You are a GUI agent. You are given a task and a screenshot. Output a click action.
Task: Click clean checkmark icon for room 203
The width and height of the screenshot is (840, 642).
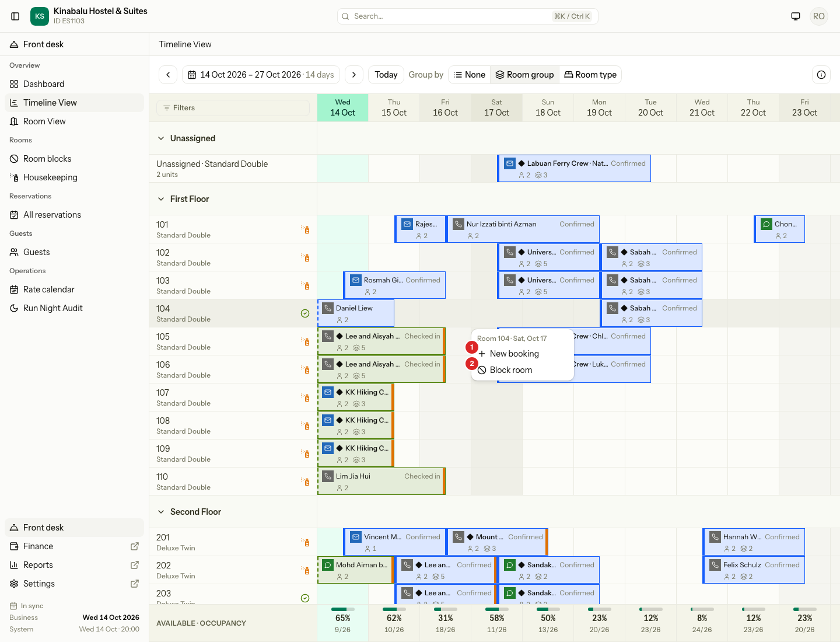[305, 598]
